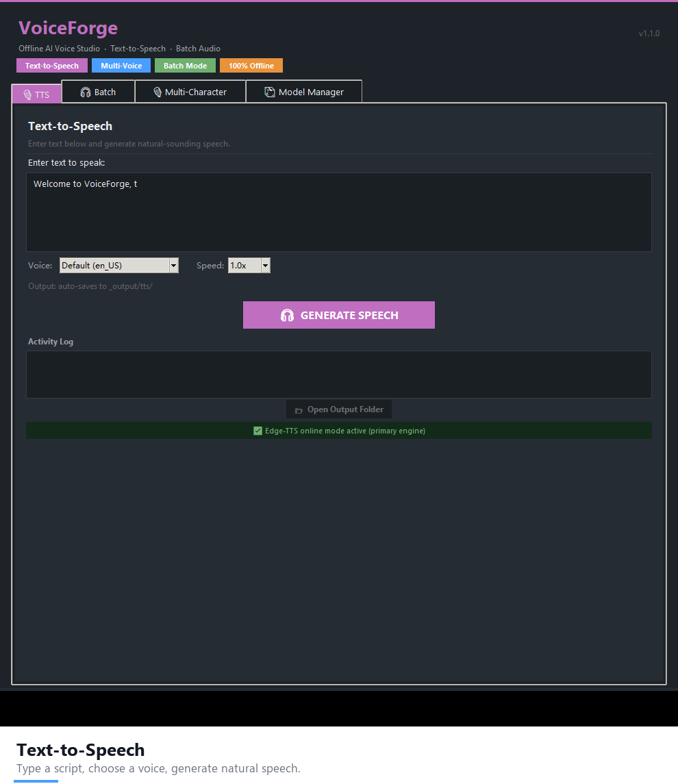Open the output folder
The height and width of the screenshot is (784, 678).
(x=338, y=409)
